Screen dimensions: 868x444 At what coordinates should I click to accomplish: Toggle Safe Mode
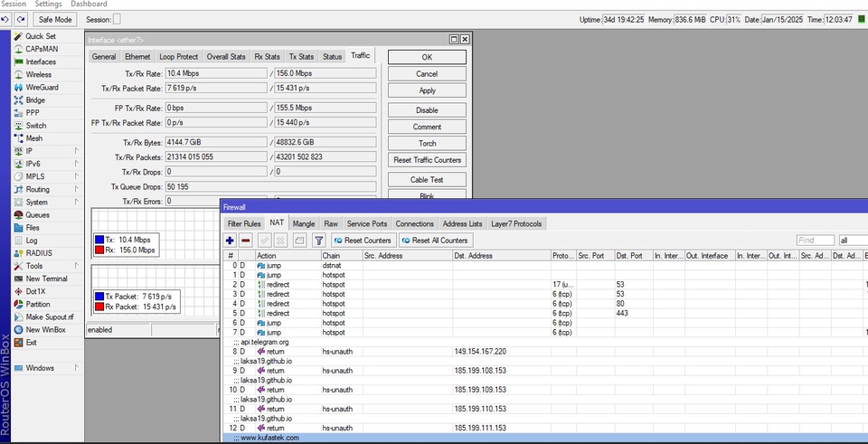pyautogui.click(x=55, y=19)
